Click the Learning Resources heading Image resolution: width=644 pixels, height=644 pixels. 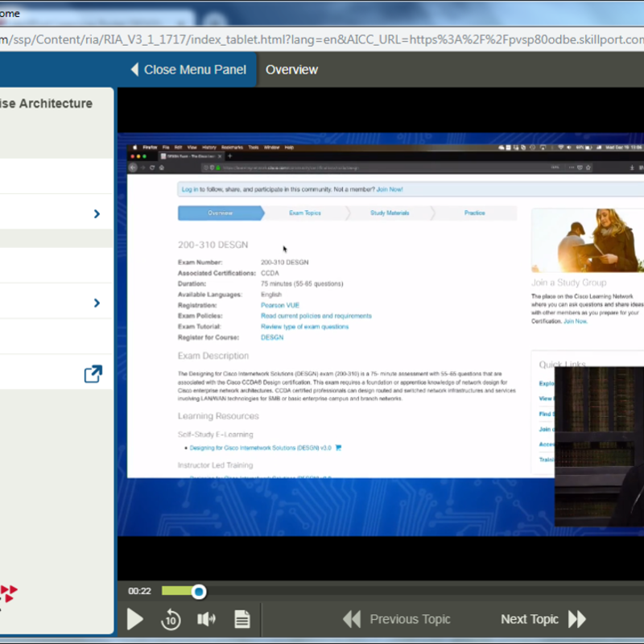(x=218, y=416)
